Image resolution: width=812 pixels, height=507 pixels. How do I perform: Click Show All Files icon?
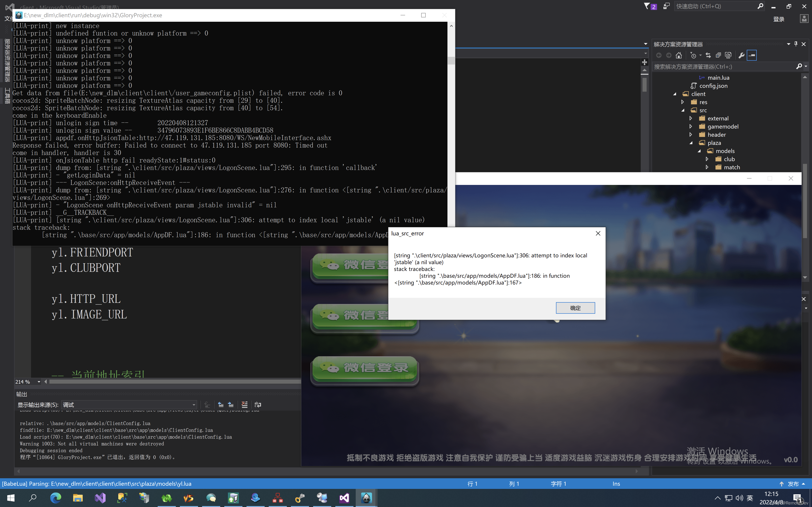point(728,55)
